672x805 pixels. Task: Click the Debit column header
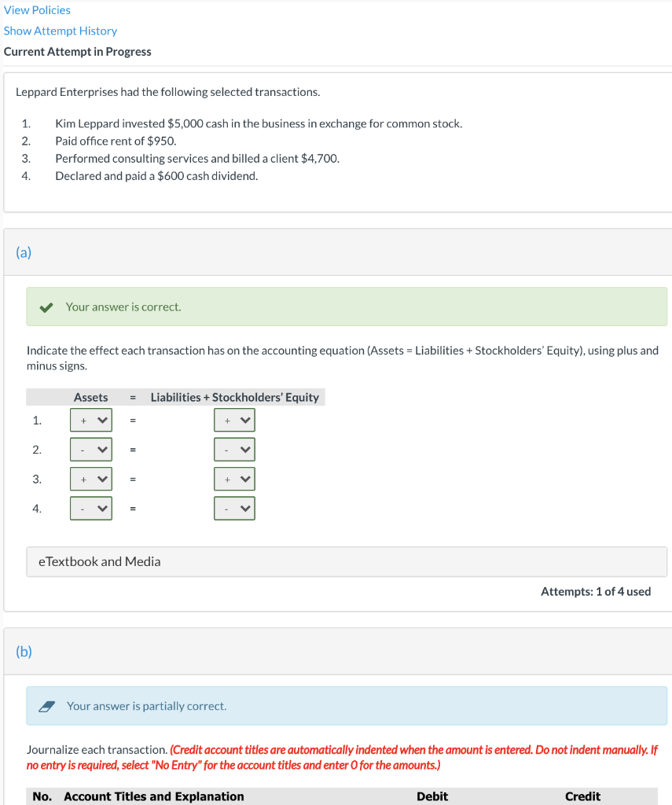click(432, 796)
